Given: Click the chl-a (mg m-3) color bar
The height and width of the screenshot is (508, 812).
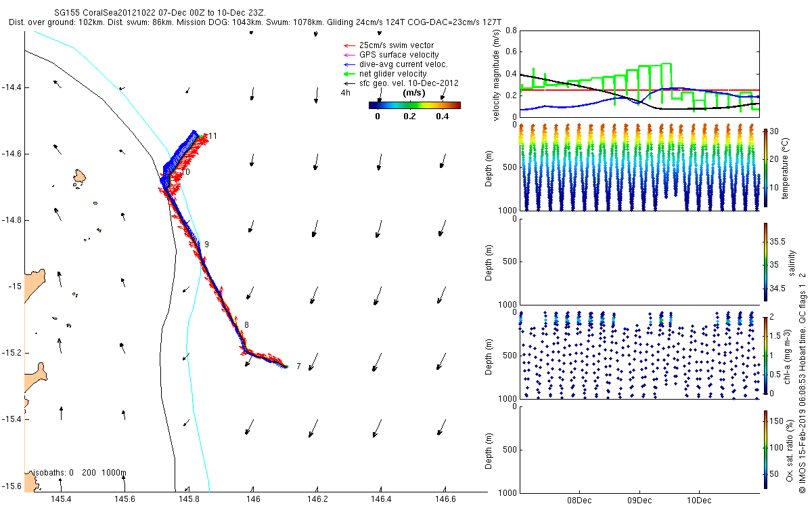Looking at the screenshot, I should click(765, 355).
